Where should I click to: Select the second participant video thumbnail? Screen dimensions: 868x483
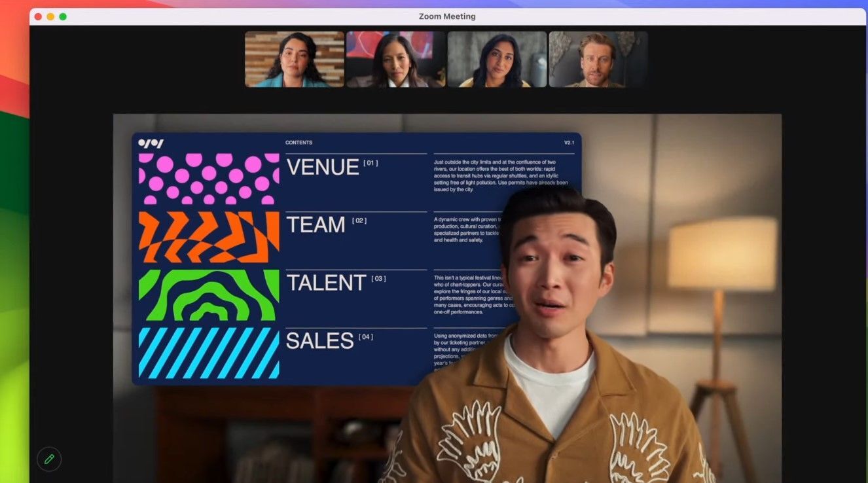pos(395,60)
